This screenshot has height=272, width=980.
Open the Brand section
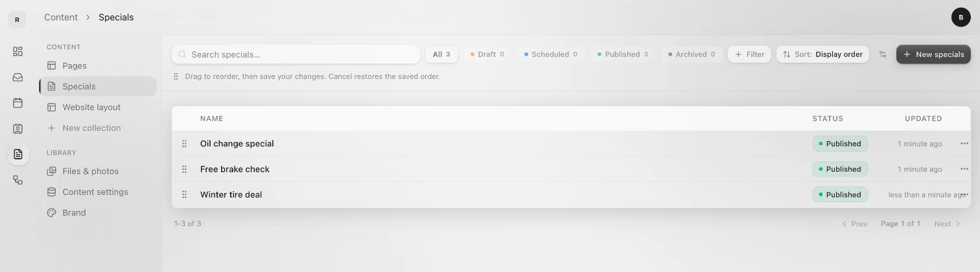[x=97, y=212]
